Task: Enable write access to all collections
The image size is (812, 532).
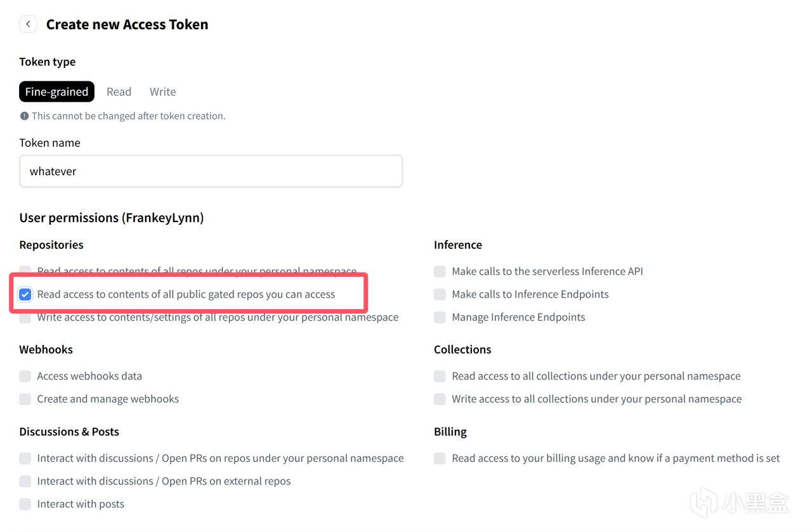Action: point(440,399)
